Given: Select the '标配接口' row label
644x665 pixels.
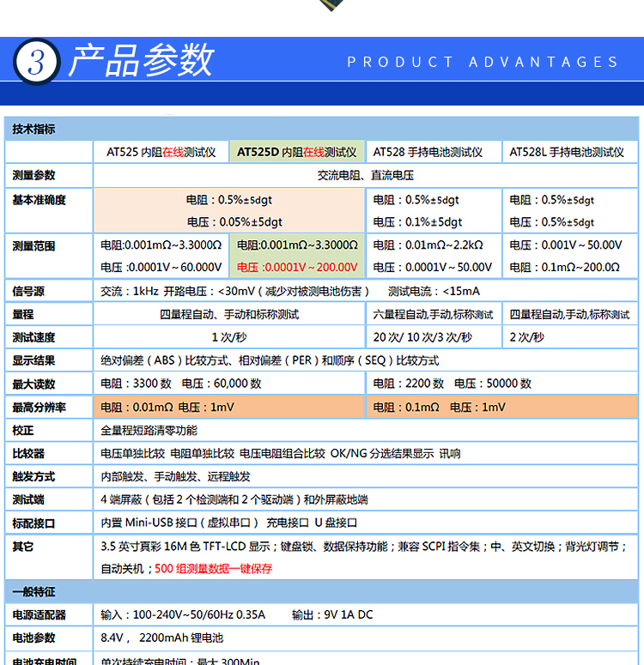Looking at the screenshot, I should click(x=33, y=523).
